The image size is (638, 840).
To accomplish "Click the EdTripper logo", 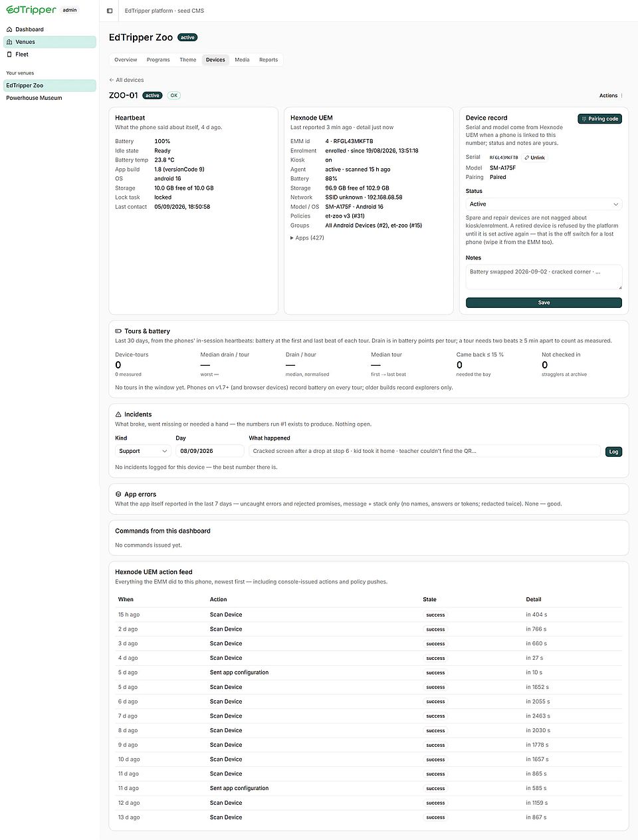I will click(x=31, y=10).
